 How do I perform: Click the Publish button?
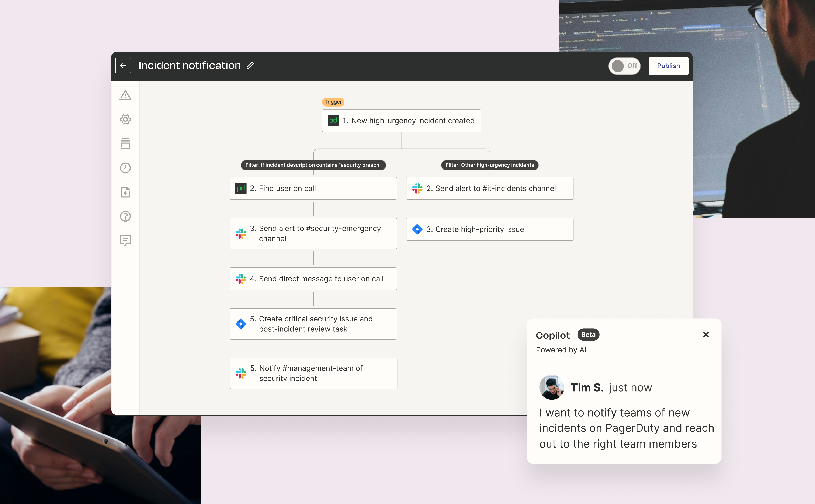point(668,66)
